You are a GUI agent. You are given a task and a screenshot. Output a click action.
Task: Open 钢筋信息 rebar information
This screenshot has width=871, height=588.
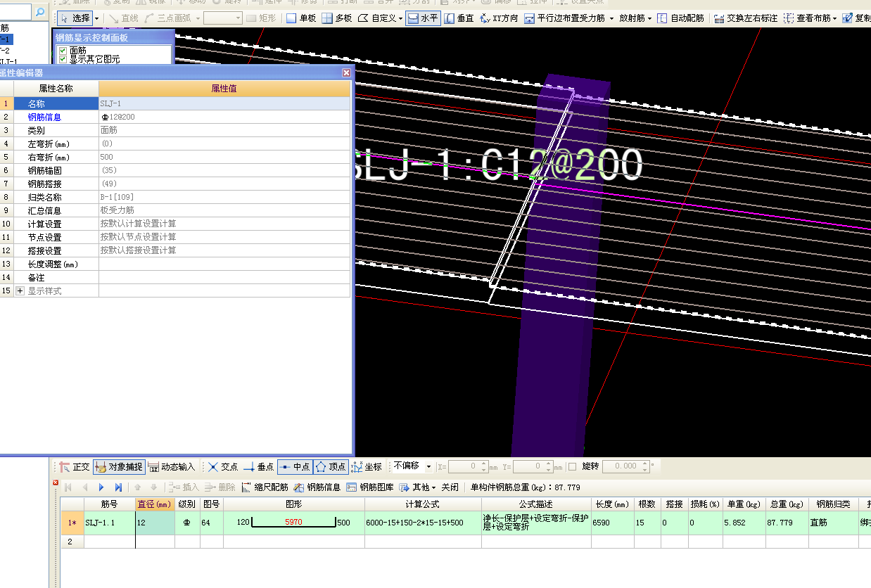pos(317,487)
